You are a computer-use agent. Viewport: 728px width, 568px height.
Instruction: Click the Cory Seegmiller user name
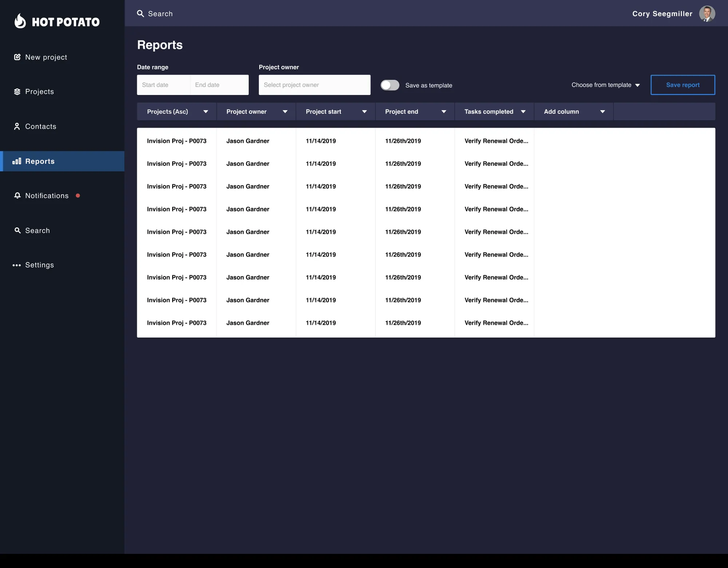click(662, 13)
